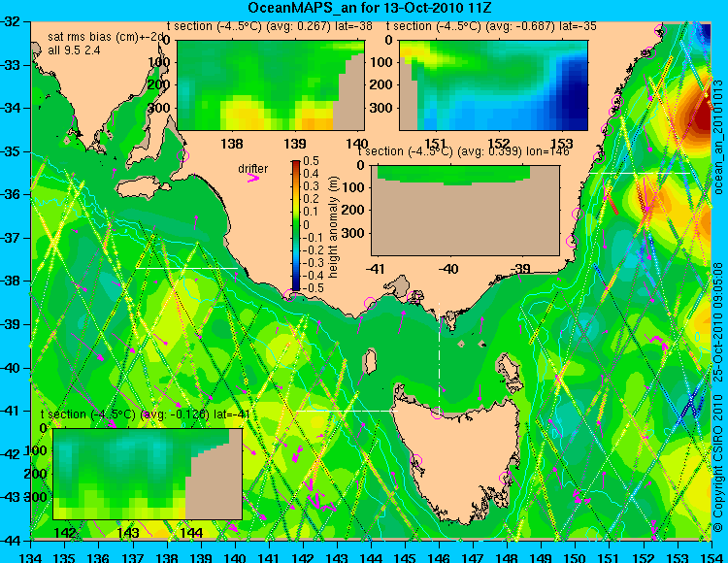Image resolution: width=728 pixels, height=563 pixels.
Task: Click the 134 longitude axis label
Action: tap(31, 557)
